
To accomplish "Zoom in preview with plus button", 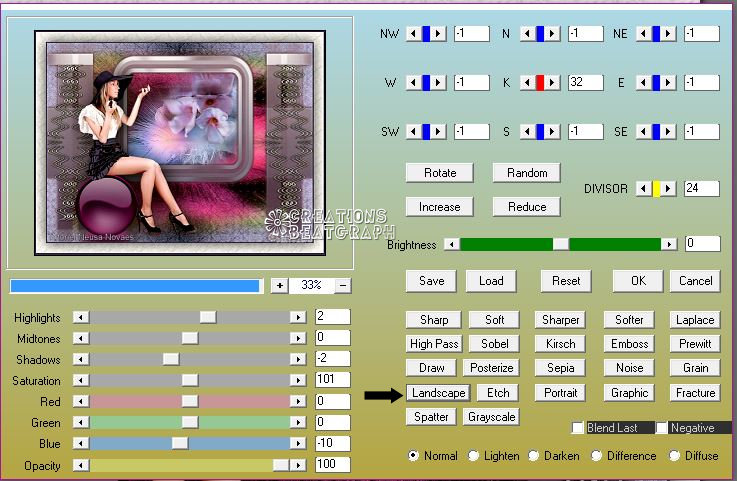I will pyautogui.click(x=280, y=285).
